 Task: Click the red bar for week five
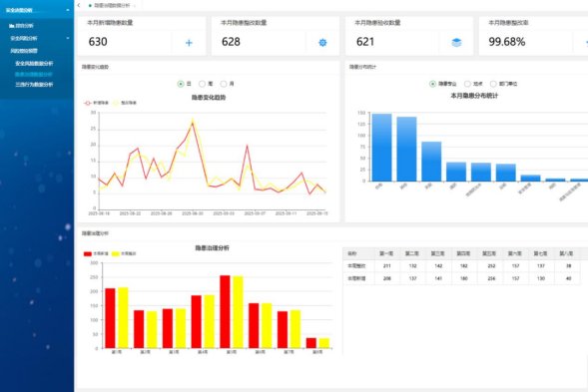pyautogui.click(x=225, y=312)
